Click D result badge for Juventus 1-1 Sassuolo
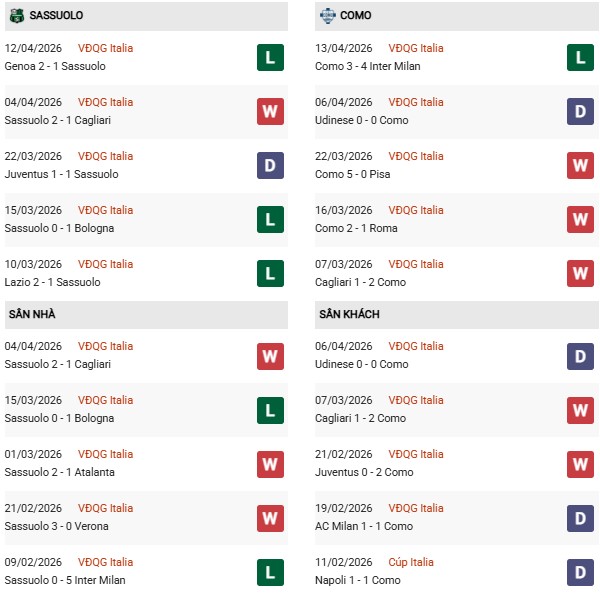The height and width of the screenshot is (593, 600). pos(270,165)
